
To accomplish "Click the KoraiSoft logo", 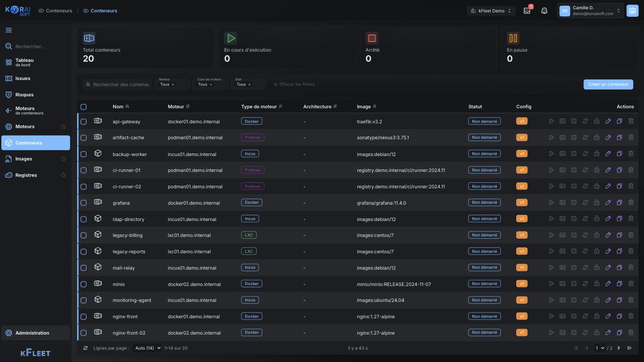I will [x=18, y=11].
